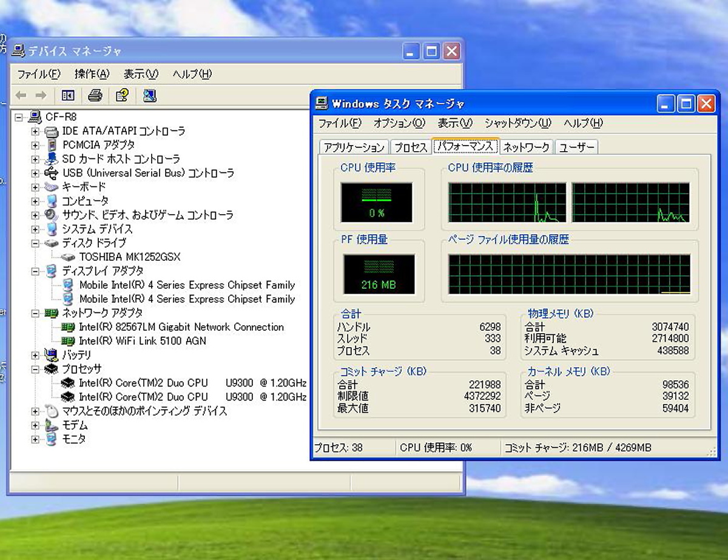
Task: Click the キーボード keyboard icon
Action: click(52, 187)
